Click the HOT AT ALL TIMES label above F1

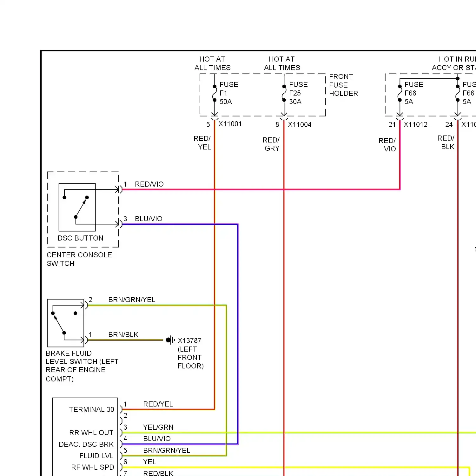tap(212, 63)
